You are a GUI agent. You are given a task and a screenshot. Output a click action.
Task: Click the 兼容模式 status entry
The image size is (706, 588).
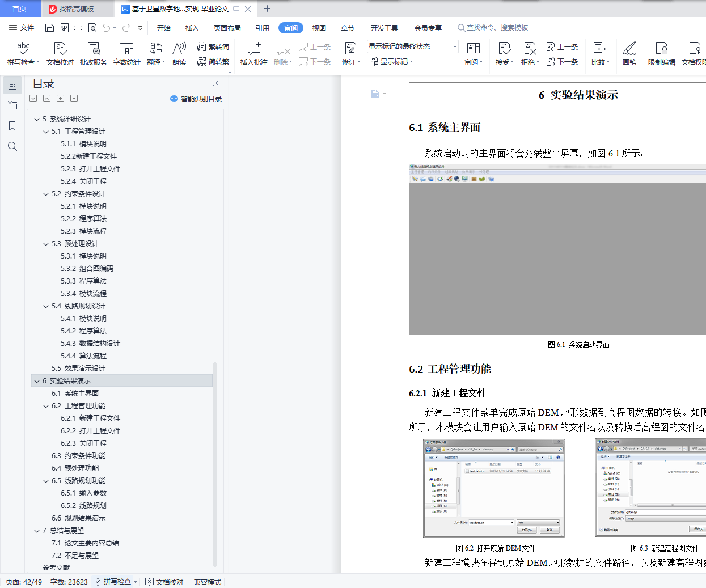click(208, 582)
